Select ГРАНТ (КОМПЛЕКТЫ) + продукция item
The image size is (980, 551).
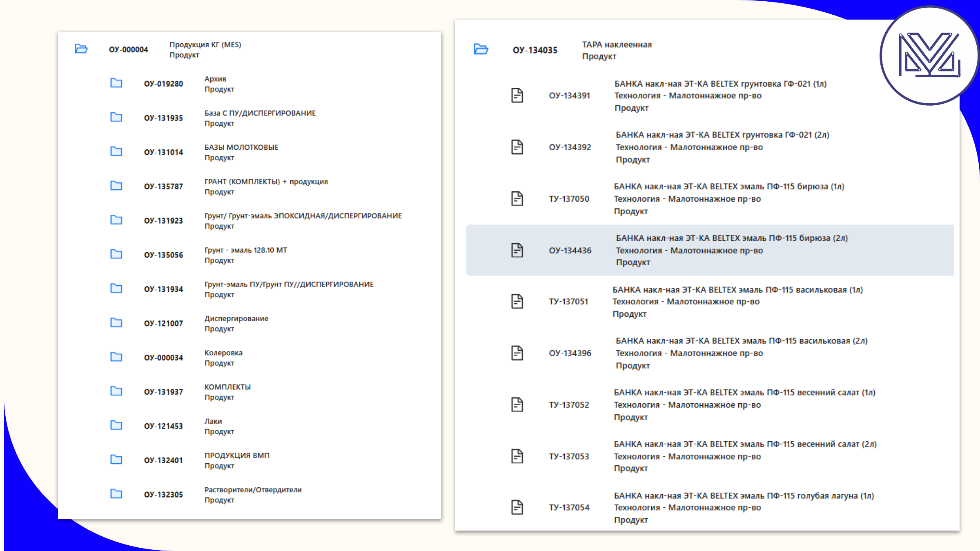pos(266,186)
